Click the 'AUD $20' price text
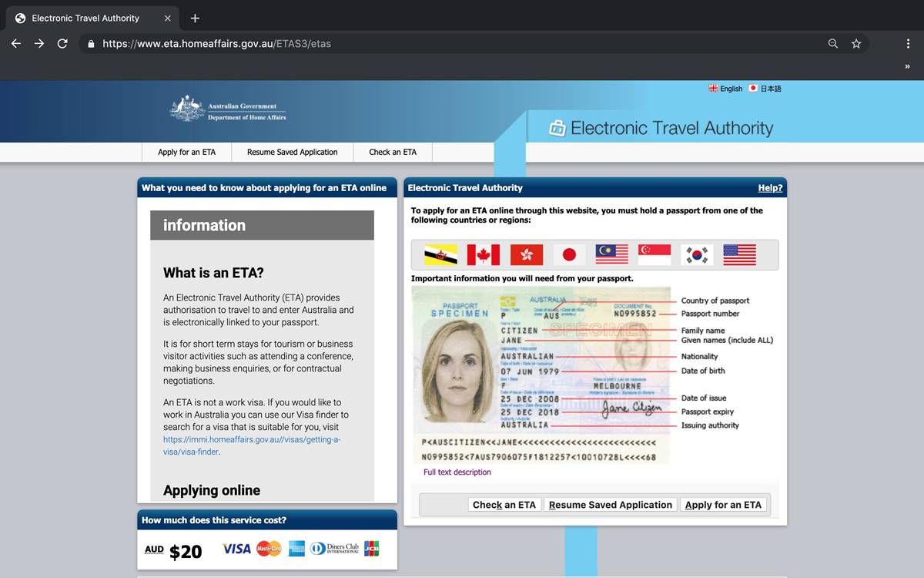This screenshot has height=578, width=924. pyautogui.click(x=173, y=550)
